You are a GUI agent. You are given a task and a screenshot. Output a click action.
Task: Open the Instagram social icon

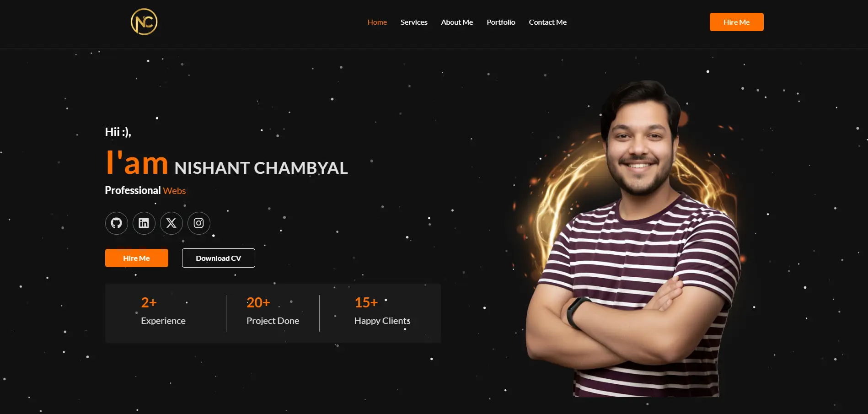click(x=199, y=223)
